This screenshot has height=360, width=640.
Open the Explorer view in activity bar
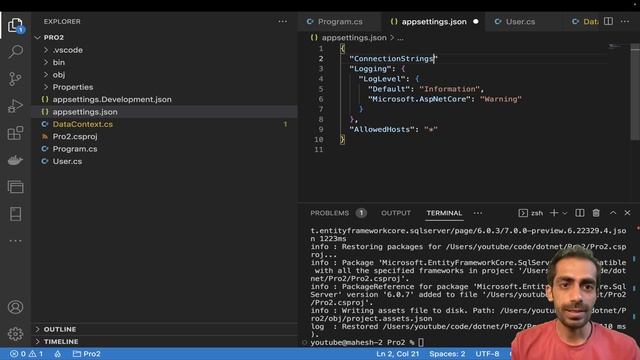click(16, 25)
